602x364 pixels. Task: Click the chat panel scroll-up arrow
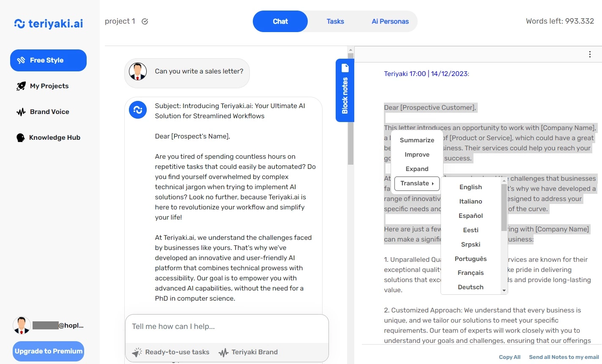350,49
